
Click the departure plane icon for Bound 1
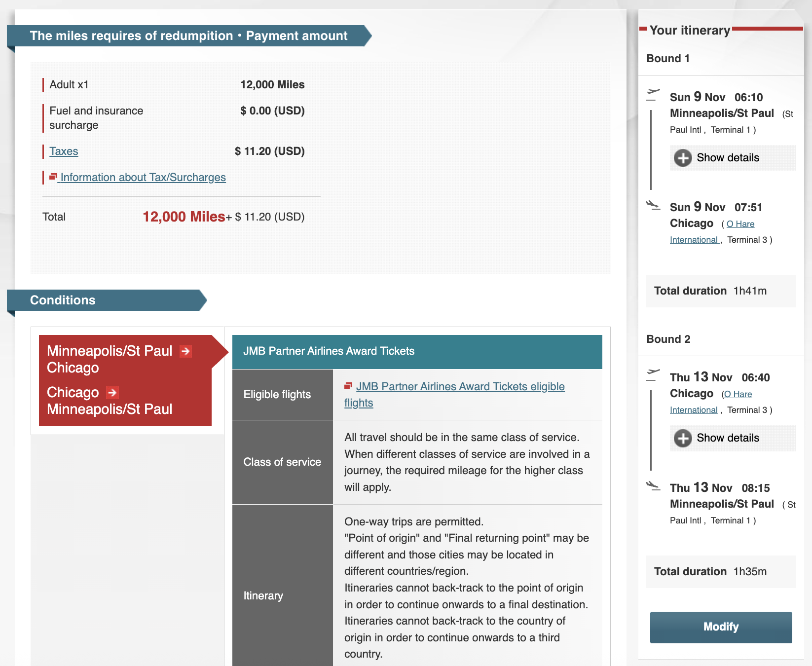(653, 94)
